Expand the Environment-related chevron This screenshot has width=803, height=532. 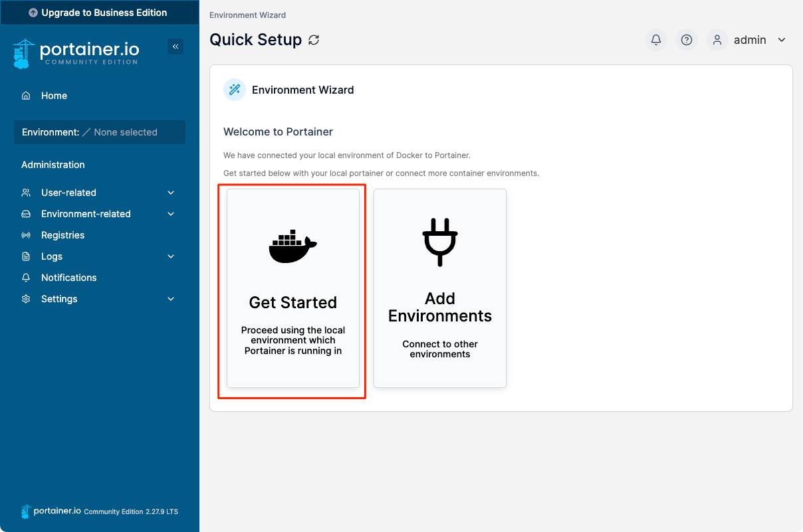tap(171, 214)
